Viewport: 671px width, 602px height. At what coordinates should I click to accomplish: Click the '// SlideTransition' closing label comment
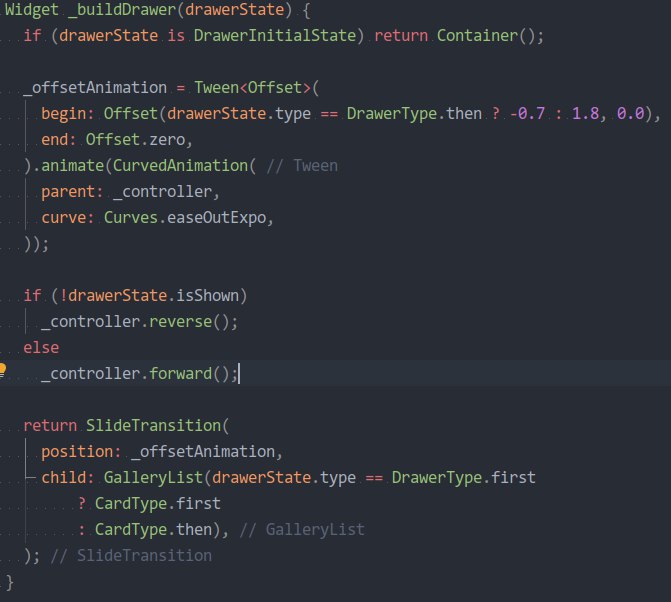click(131, 556)
